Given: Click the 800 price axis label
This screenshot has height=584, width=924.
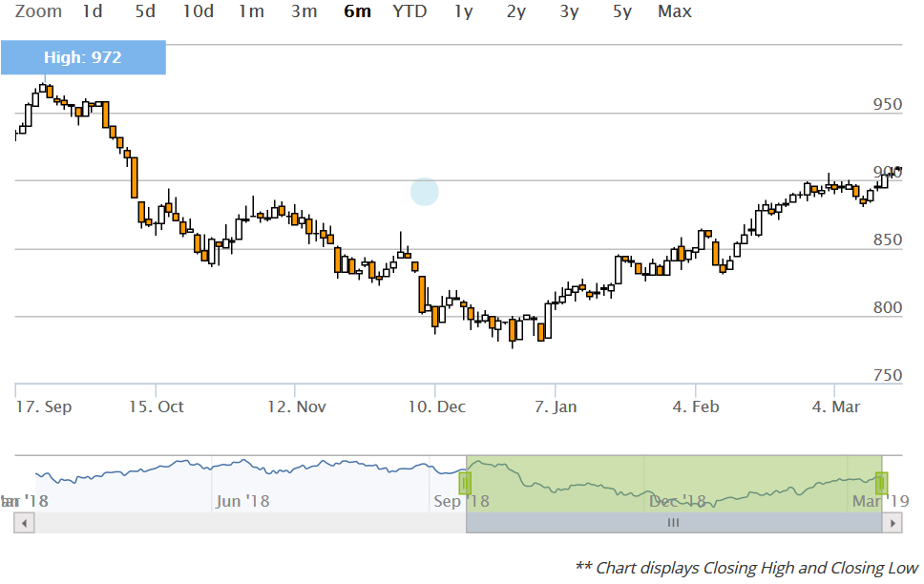Looking at the screenshot, I should (x=888, y=307).
